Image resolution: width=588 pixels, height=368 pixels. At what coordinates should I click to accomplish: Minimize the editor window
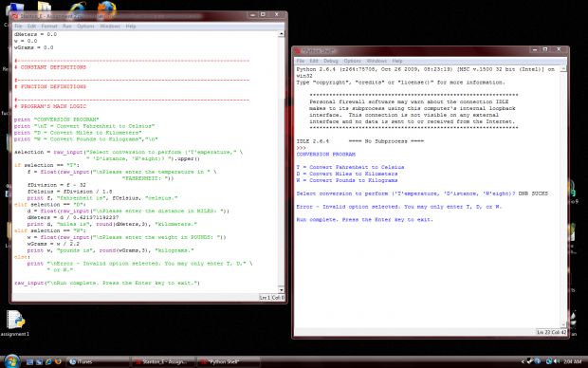pyautogui.click(x=253, y=14)
